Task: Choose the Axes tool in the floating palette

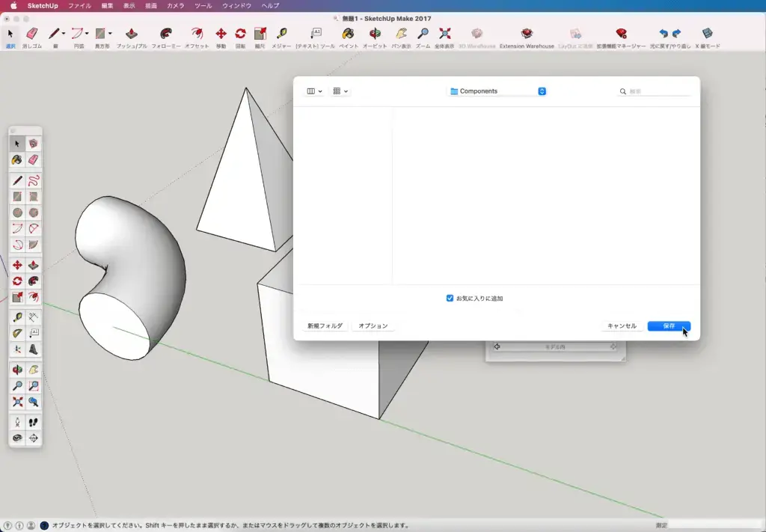Action: coord(17,349)
